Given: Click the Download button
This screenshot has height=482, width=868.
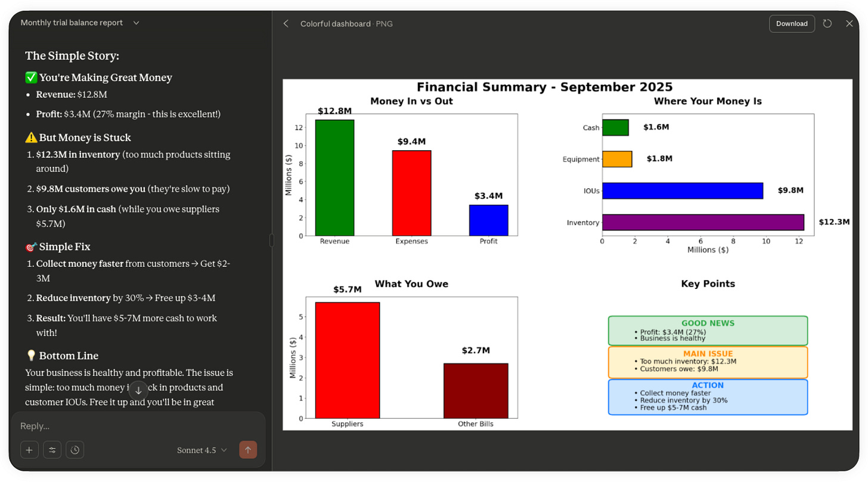Looking at the screenshot, I should click(792, 24).
